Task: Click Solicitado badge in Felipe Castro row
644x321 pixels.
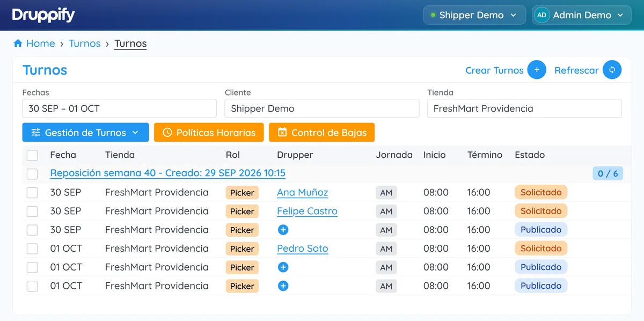Action: [541, 211]
